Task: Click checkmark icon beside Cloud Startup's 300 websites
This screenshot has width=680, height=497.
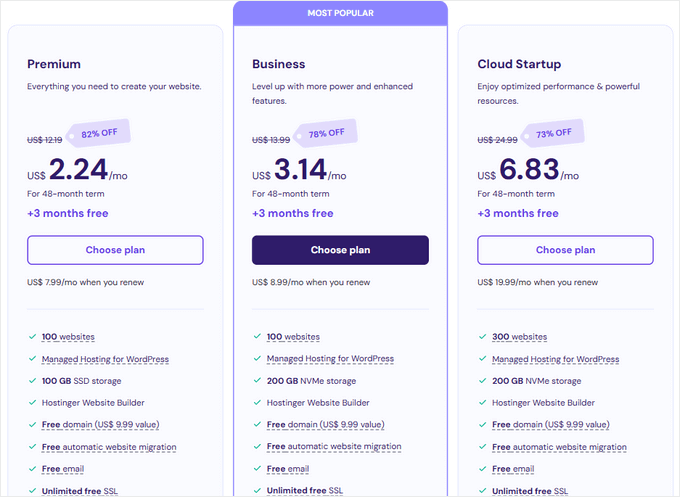Action: pyautogui.click(x=482, y=337)
